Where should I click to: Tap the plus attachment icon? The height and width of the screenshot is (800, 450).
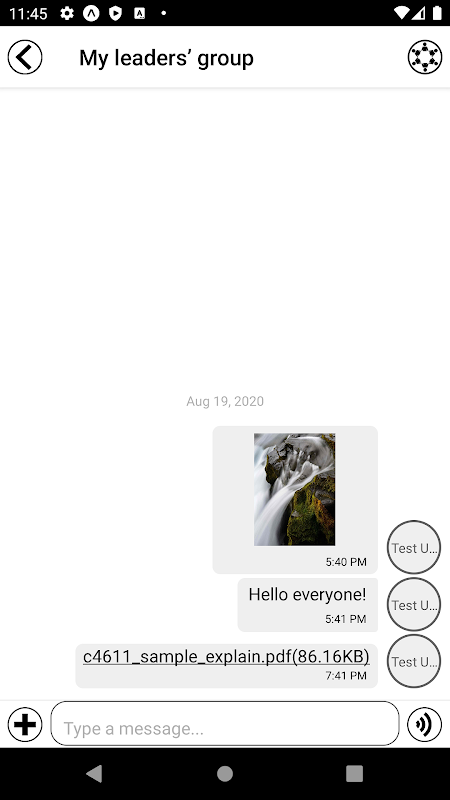click(25, 724)
